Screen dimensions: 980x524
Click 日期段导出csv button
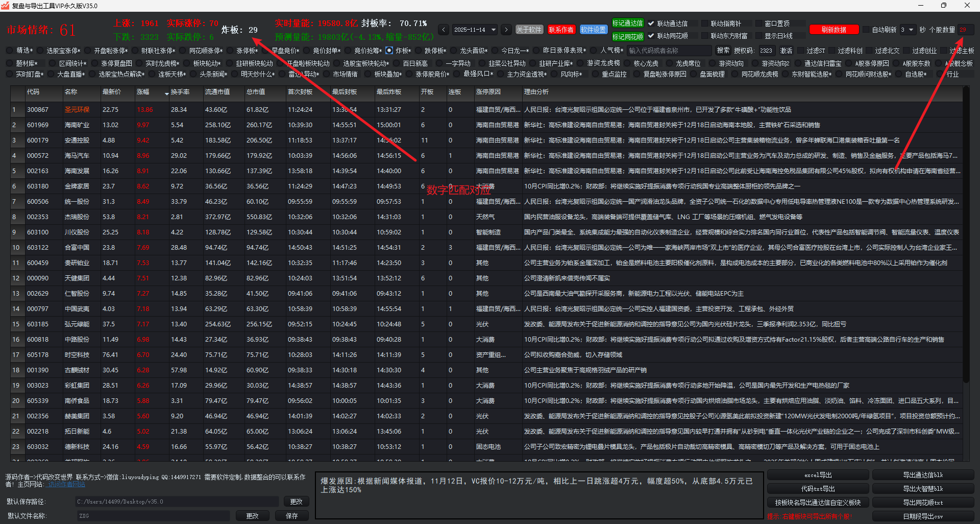point(923,516)
